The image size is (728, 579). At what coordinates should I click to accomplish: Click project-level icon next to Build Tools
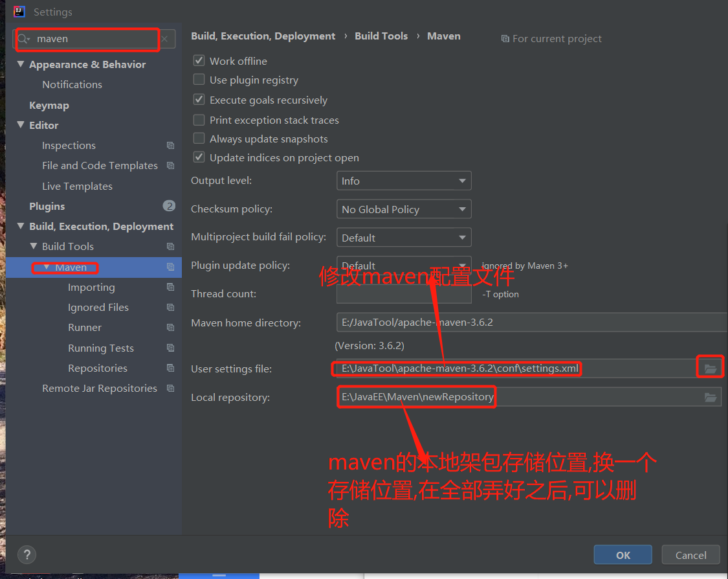(x=170, y=246)
